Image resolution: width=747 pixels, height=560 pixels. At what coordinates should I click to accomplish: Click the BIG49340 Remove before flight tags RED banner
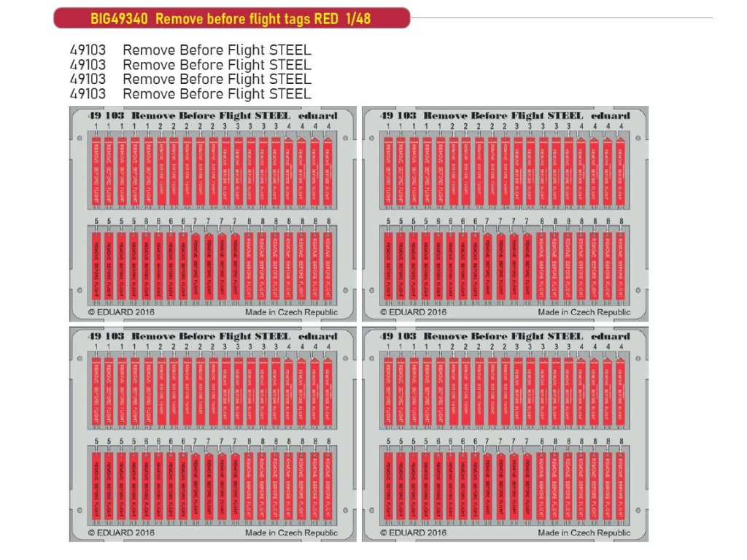pos(231,18)
